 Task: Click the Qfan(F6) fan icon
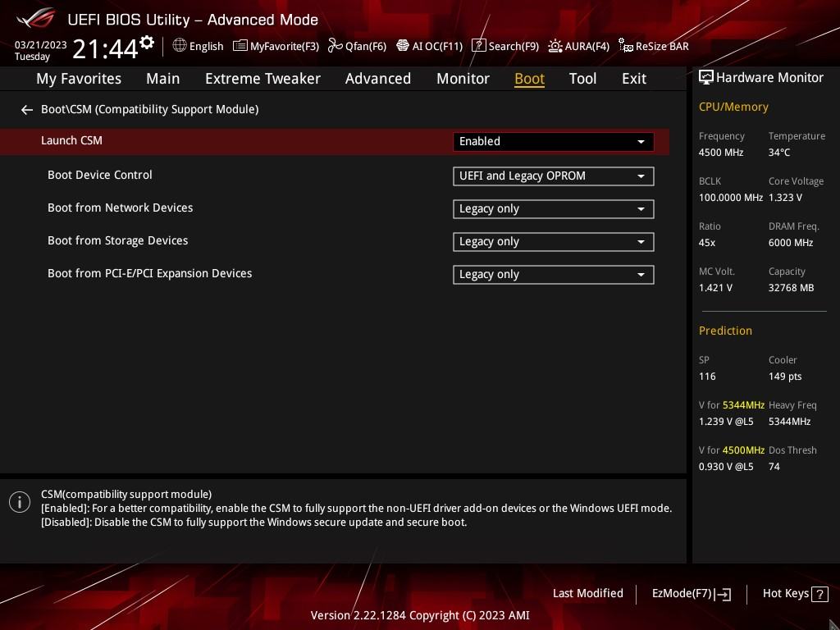[x=336, y=46]
